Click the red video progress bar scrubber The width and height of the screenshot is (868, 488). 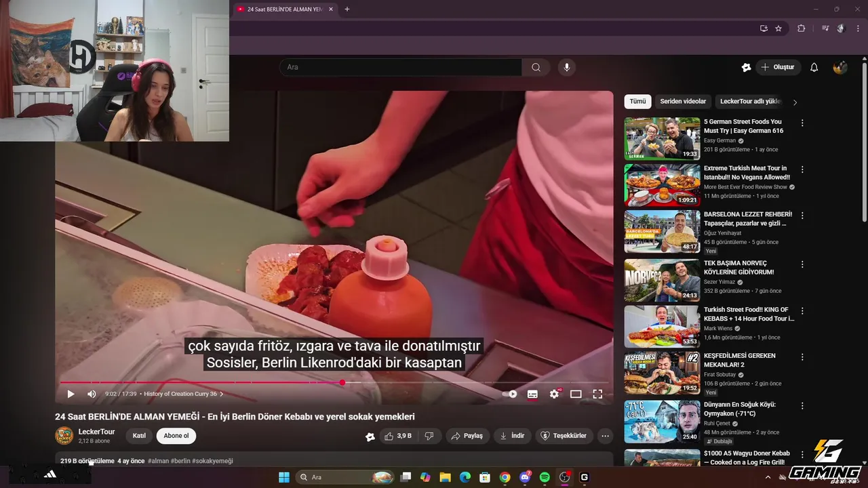[x=342, y=382]
